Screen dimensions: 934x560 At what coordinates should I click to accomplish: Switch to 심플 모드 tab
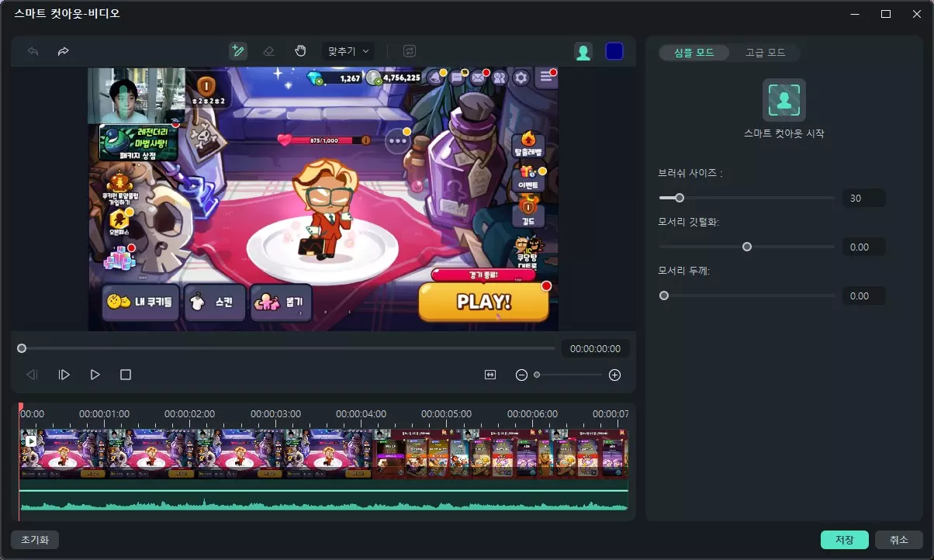694,53
